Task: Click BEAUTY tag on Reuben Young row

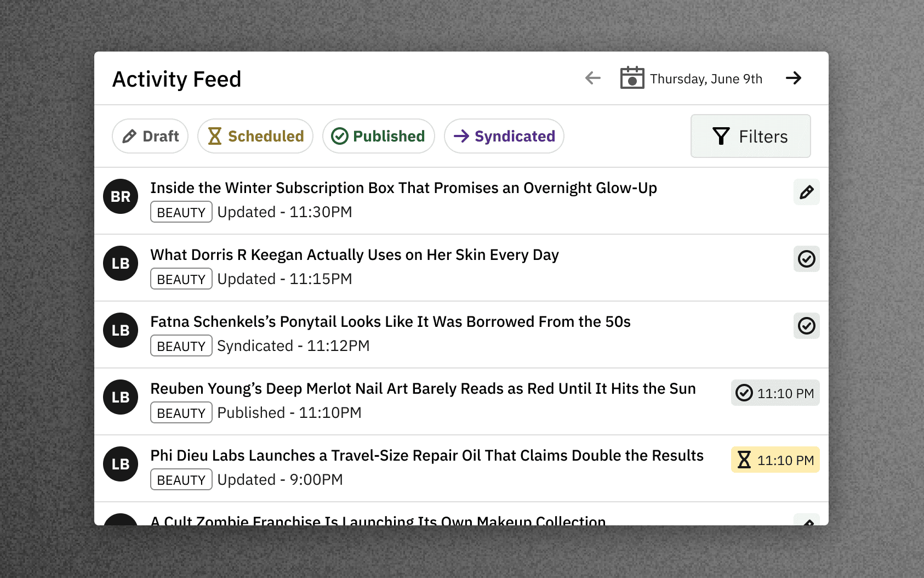Action: 181,413
